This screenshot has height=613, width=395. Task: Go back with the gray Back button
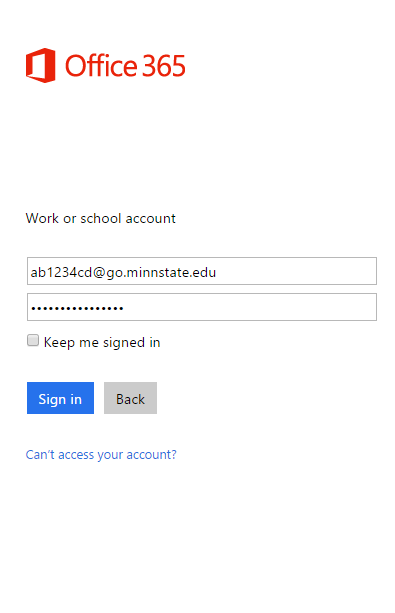[x=130, y=398]
